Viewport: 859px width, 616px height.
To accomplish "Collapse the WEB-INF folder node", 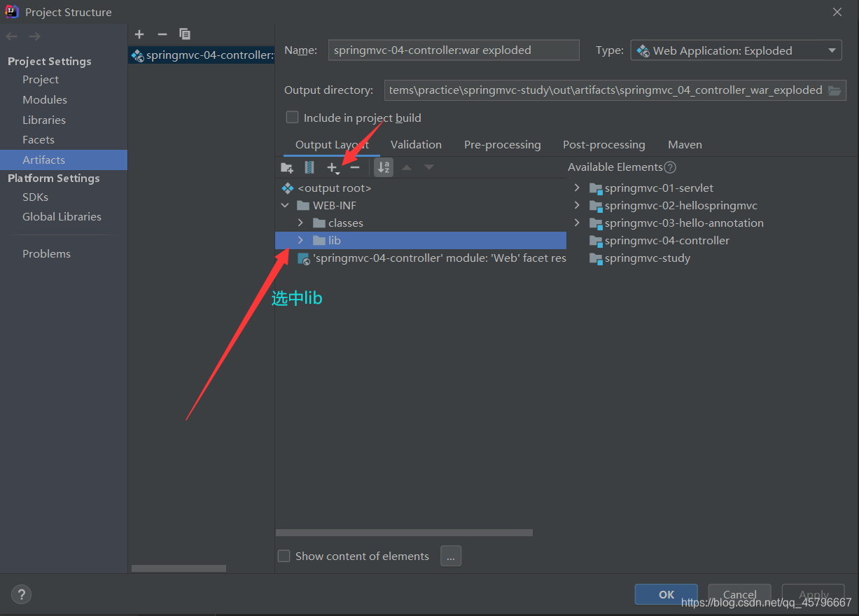I will point(285,206).
